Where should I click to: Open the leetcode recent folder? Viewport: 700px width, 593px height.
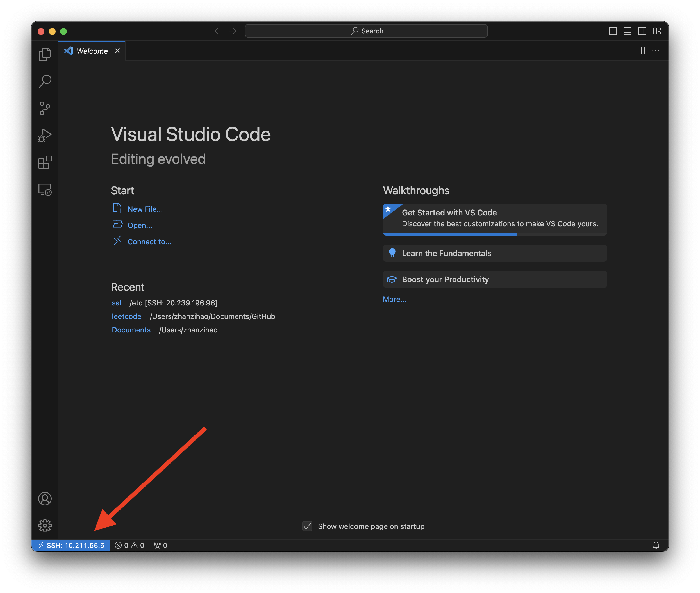(x=126, y=316)
